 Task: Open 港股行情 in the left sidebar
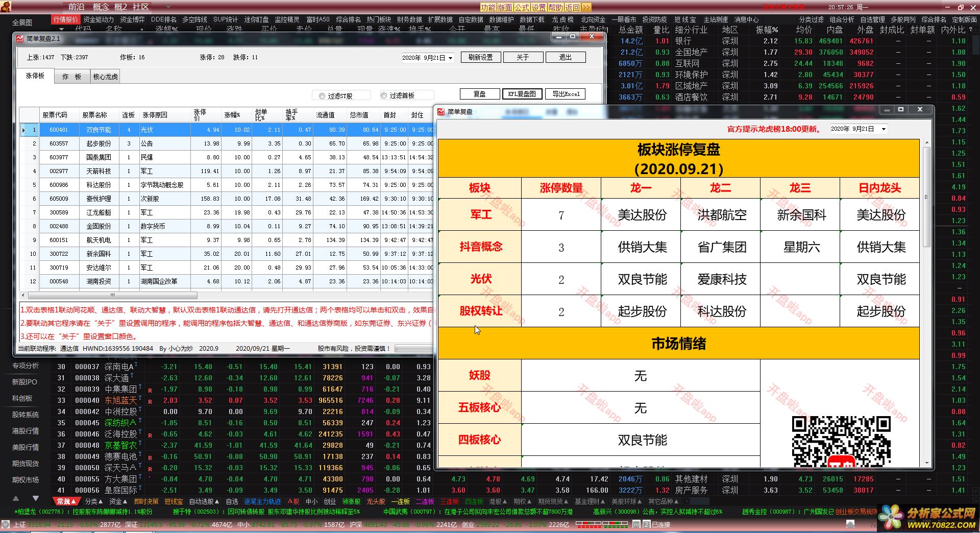(x=26, y=431)
